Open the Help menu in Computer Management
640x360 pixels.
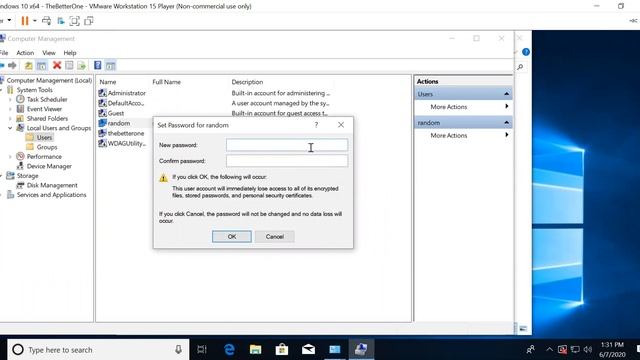[x=70, y=53]
